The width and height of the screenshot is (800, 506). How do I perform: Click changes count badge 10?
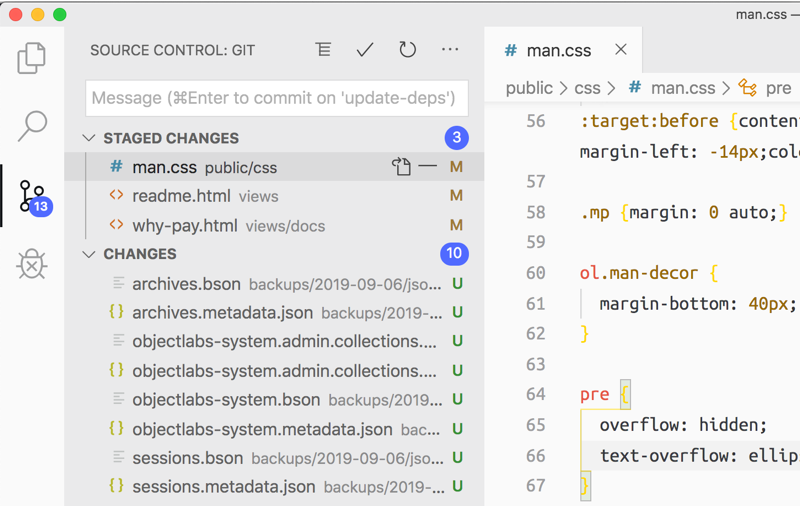click(x=454, y=254)
